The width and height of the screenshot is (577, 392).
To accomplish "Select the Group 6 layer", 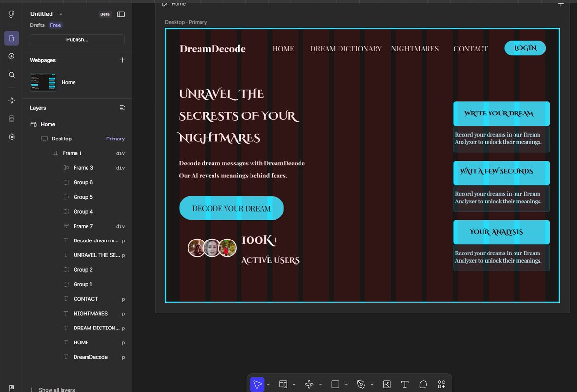I will (x=77, y=182).
